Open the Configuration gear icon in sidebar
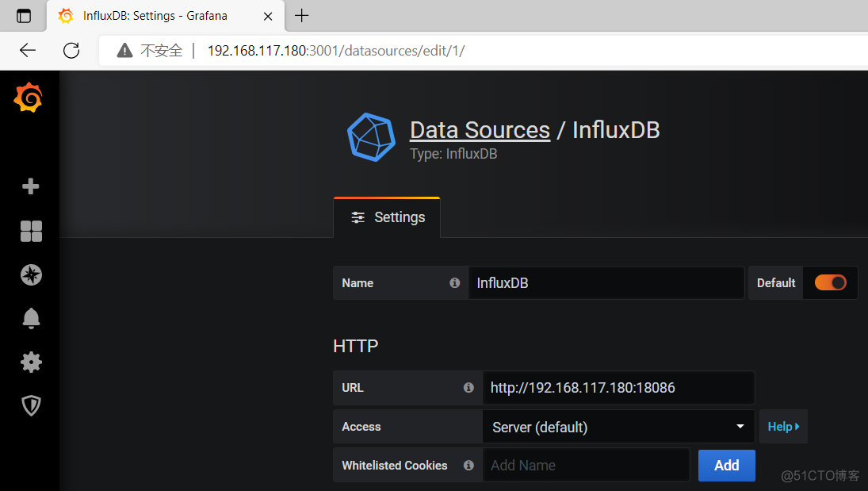This screenshot has width=868, height=491. click(x=31, y=362)
